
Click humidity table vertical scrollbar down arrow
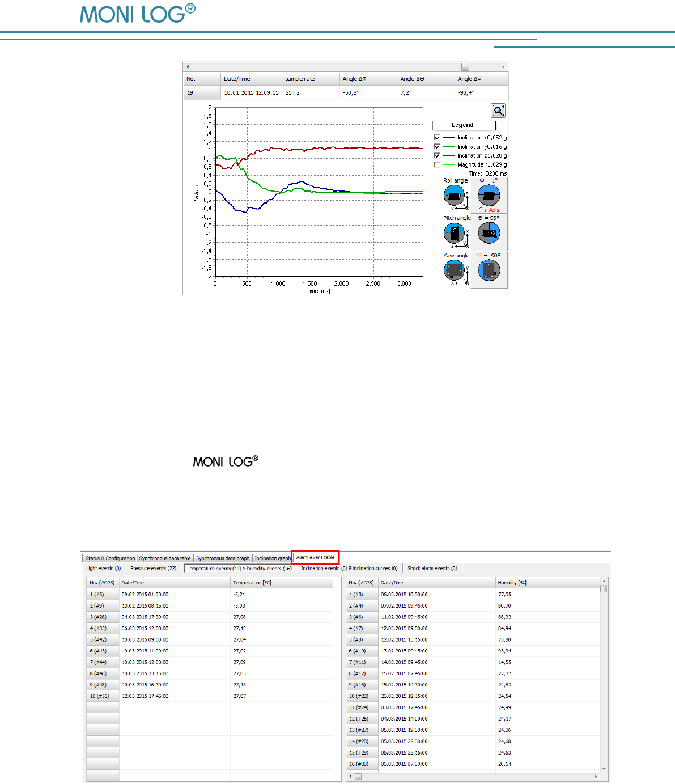(604, 769)
